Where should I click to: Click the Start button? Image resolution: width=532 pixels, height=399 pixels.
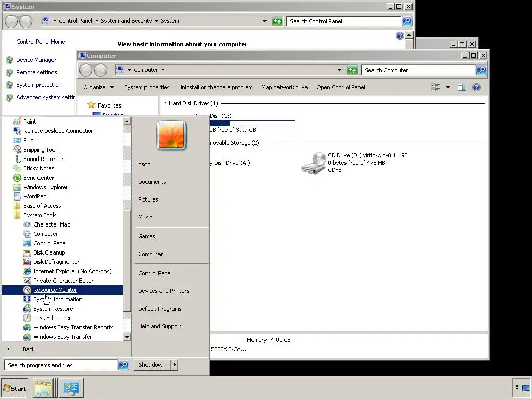(x=15, y=388)
